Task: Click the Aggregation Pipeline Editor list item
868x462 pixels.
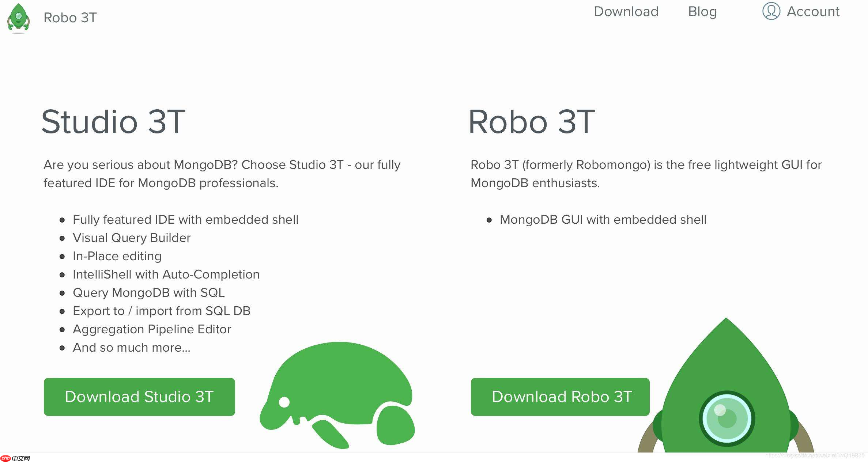Action: click(152, 329)
